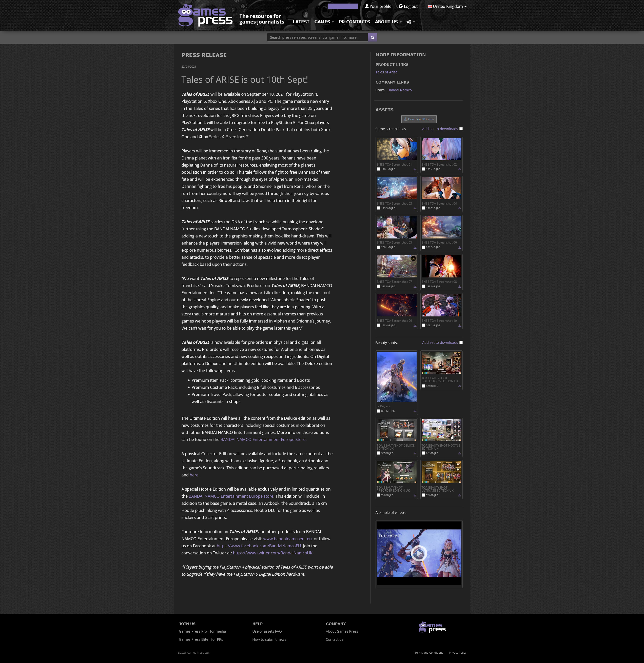Screen dimensions: 644x663
Task: Open the LATEST menu item
Action: coord(301,22)
